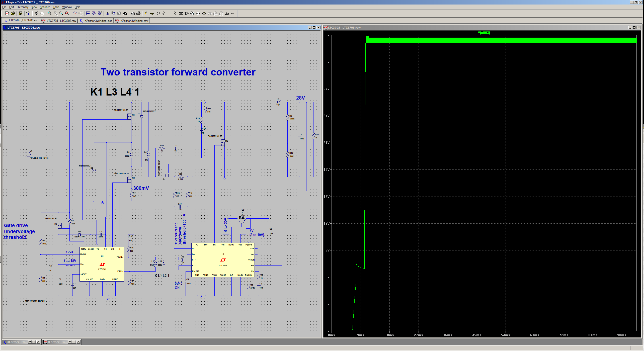Place a resistor using the toolbar icon
Image resolution: width=644 pixels, height=351 pixels.
pyautogui.click(x=164, y=14)
